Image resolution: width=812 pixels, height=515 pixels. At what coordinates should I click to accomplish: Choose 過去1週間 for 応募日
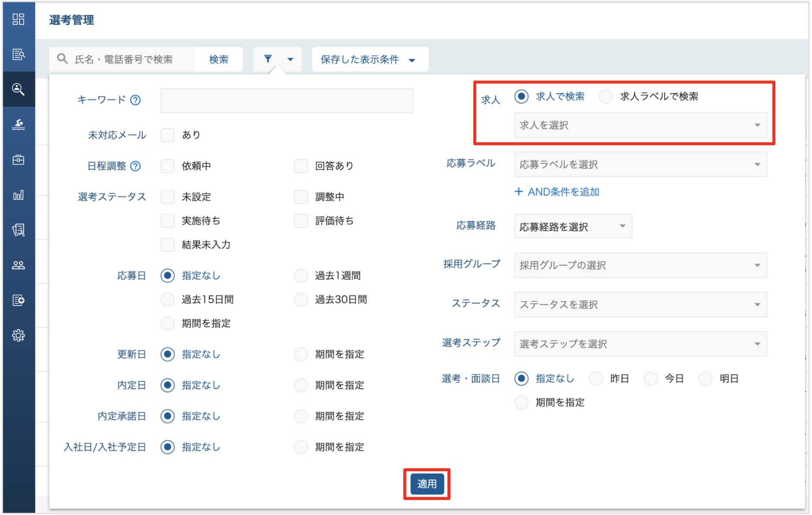301,276
